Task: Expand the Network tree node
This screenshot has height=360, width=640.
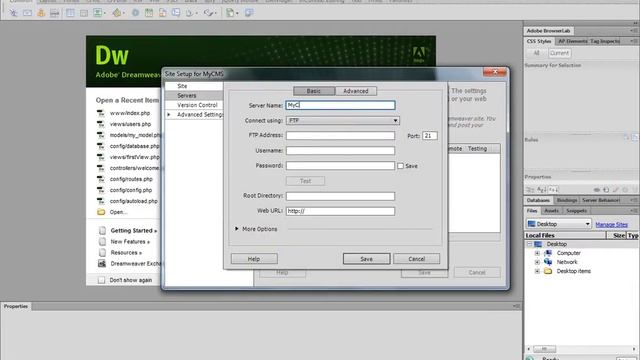Action: pos(537,262)
